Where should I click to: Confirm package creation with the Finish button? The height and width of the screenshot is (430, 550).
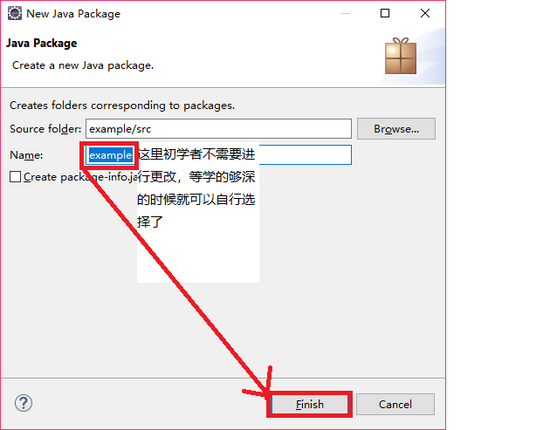310,404
